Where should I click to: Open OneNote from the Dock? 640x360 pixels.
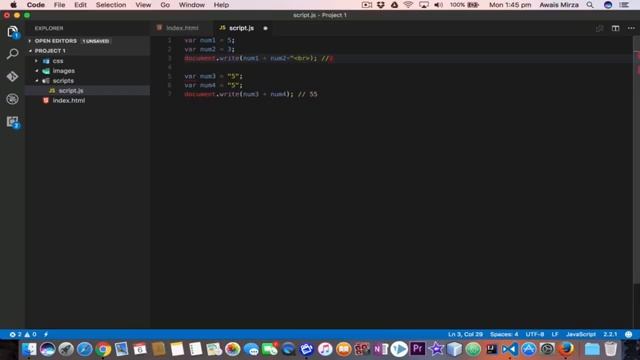pos(380,349)
